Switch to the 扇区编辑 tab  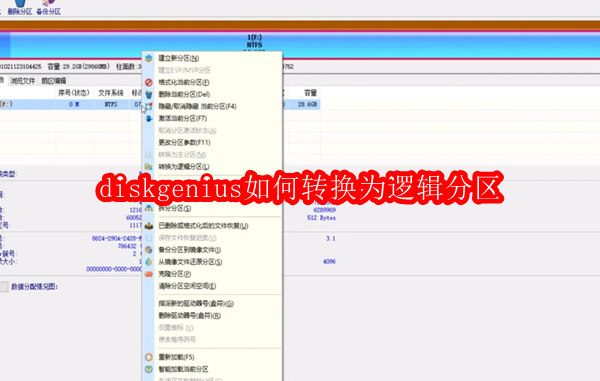(54, 81)
